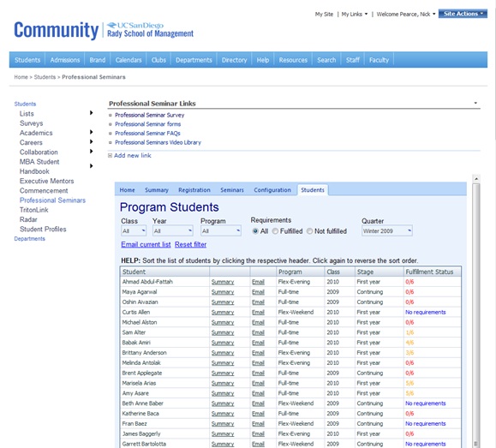Sort by the Student column header
This screenshot has width=496, height=448.
[x=164, y=272]
